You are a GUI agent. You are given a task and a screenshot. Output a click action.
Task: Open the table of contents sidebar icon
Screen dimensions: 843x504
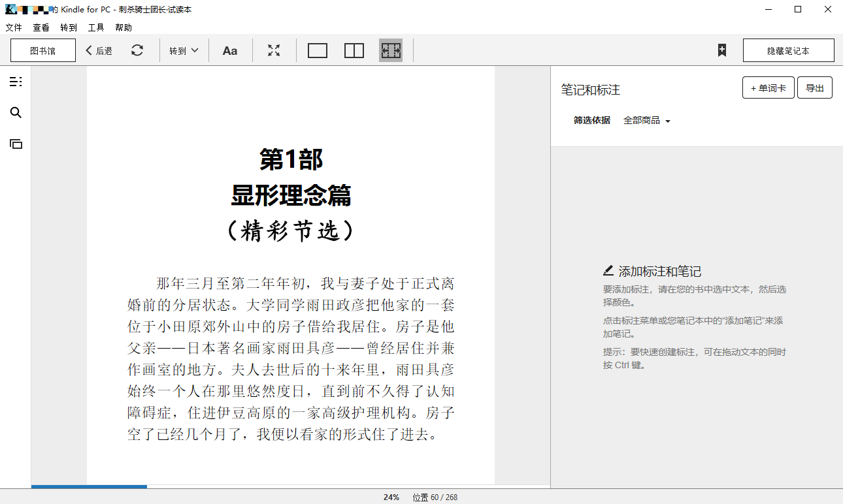(x=16, y=82)
